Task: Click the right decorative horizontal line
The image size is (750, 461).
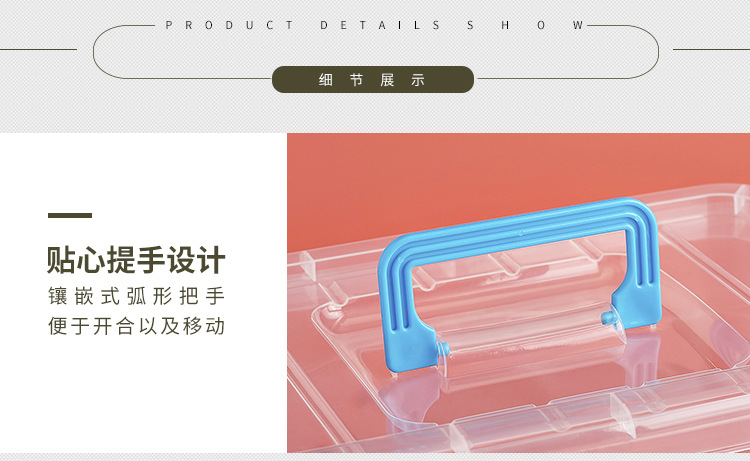Action: point(711,49)
